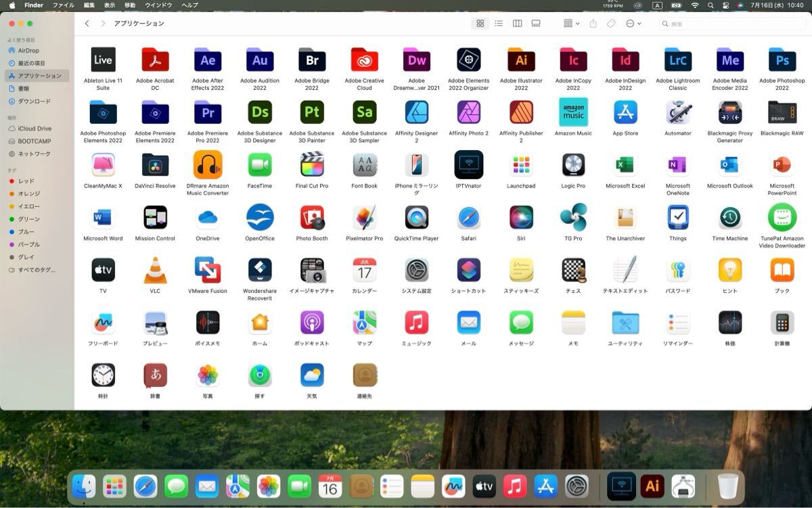812x508 pixels.
Task: Select Logic Pro icon
Action: tap(573, 164)
